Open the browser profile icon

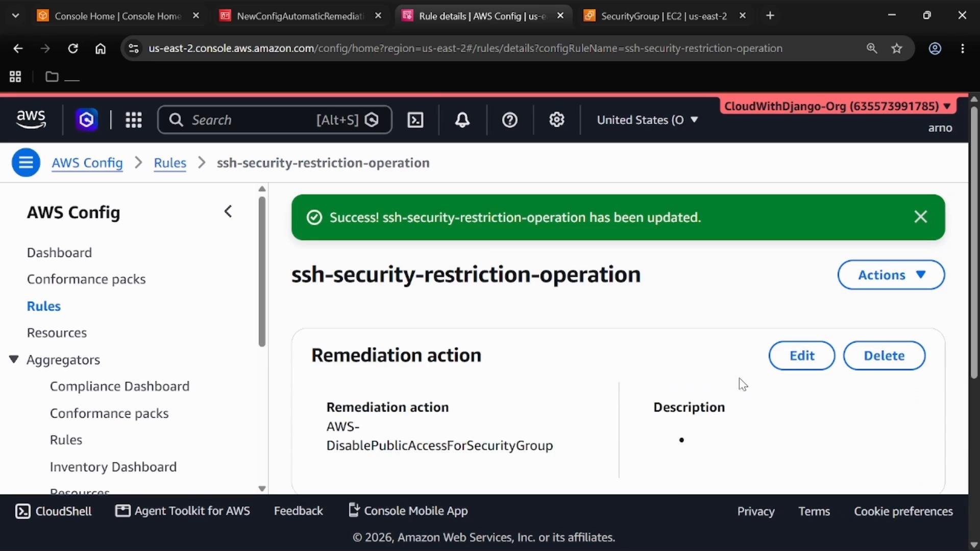pos(935,48)
